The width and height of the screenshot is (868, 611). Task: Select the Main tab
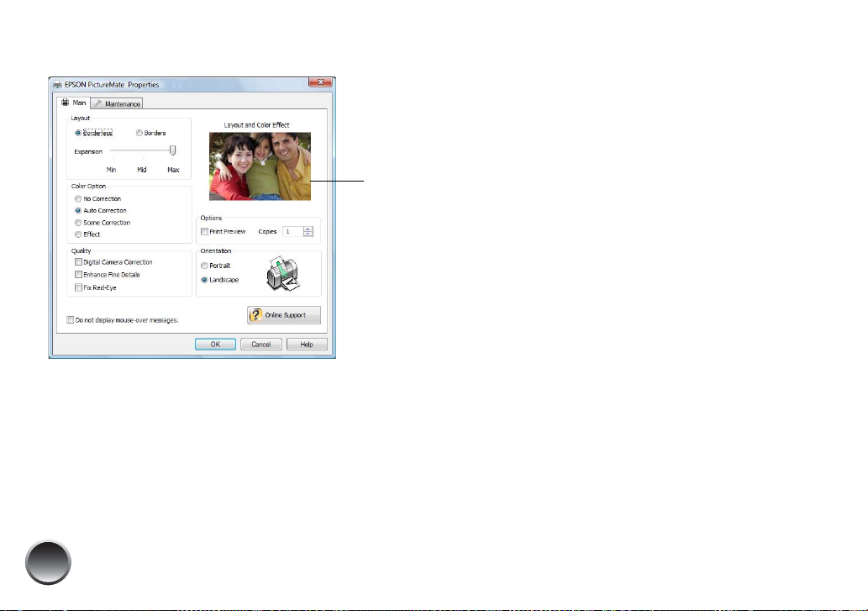pyautogui.click(x=74, y=103)
